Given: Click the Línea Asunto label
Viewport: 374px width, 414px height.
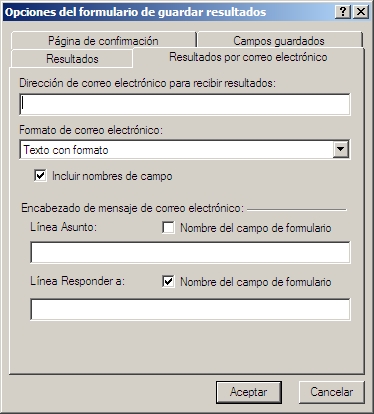Looking at the screenshot, I should click(64, 227).
